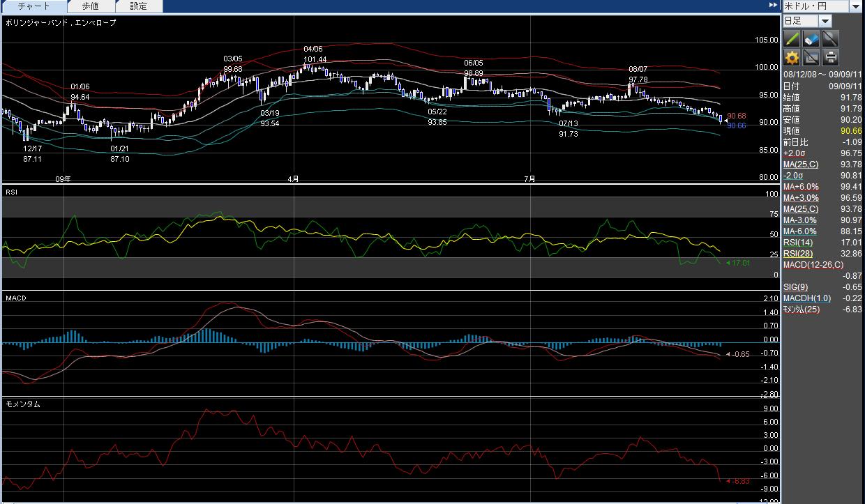Open the 設定 tab
865x504 pixels.
[x=138, y=6]
